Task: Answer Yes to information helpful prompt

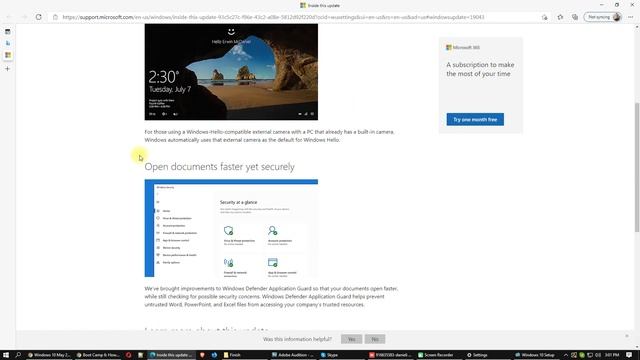Action: click(x=351, y=339)
